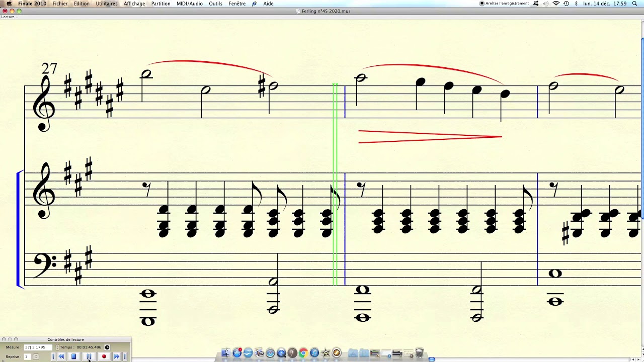Screen dimensions: 644x362
Task: Open Google Chrome from the Dock
Action: coord(303,353)
